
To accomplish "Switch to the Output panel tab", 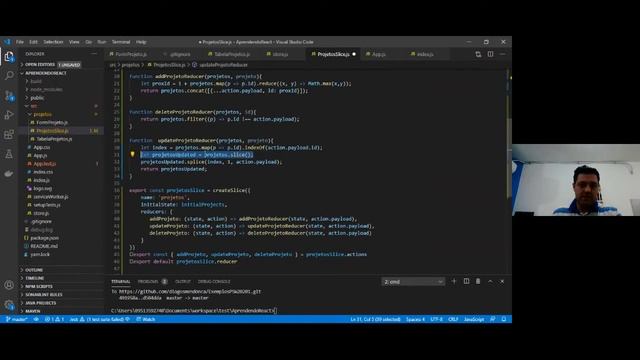I will click(x=182, y=282).
